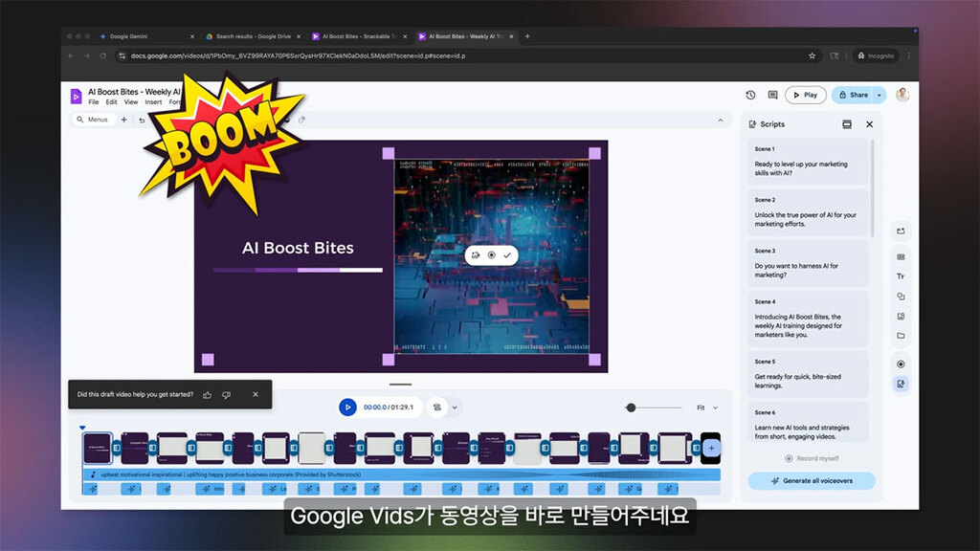Search the Menus box
The image size is (980, 551).
point(95,120)
